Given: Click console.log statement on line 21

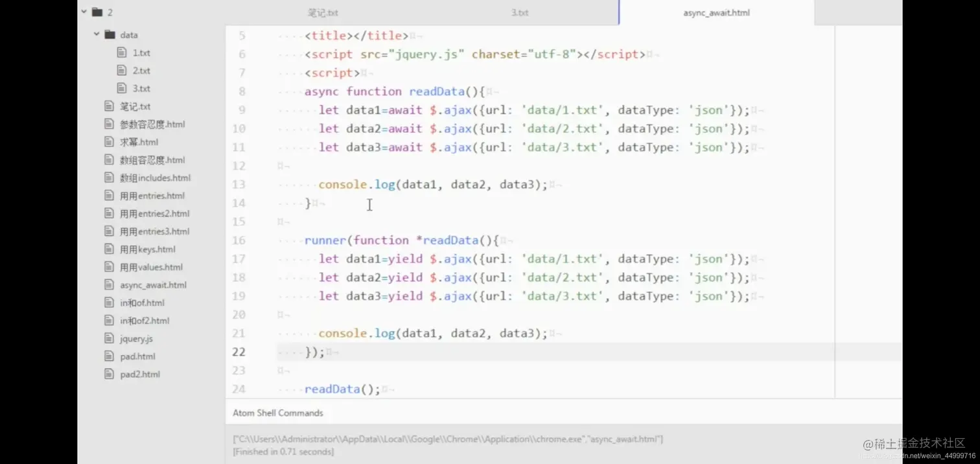Looking at the screenshot, I should [x=433, y=333].
